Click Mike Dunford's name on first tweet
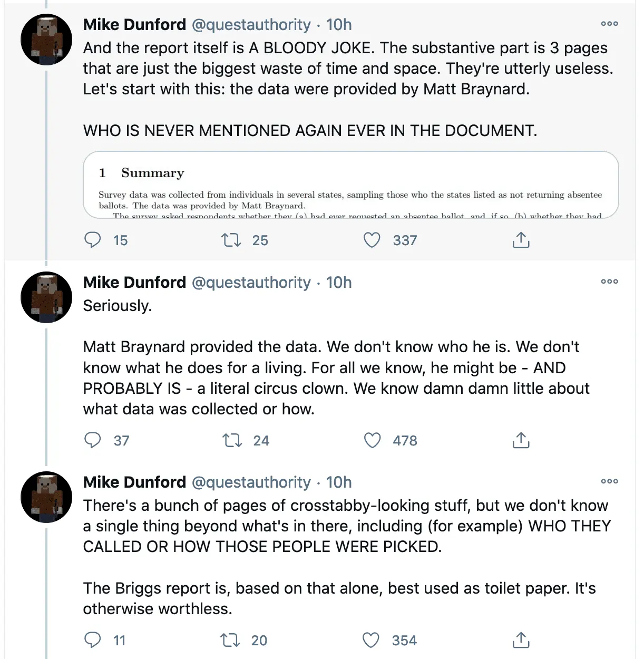Image resolution: width=644 pixels, height=659 pixels. pyautogui.click(x=134, y=25)
